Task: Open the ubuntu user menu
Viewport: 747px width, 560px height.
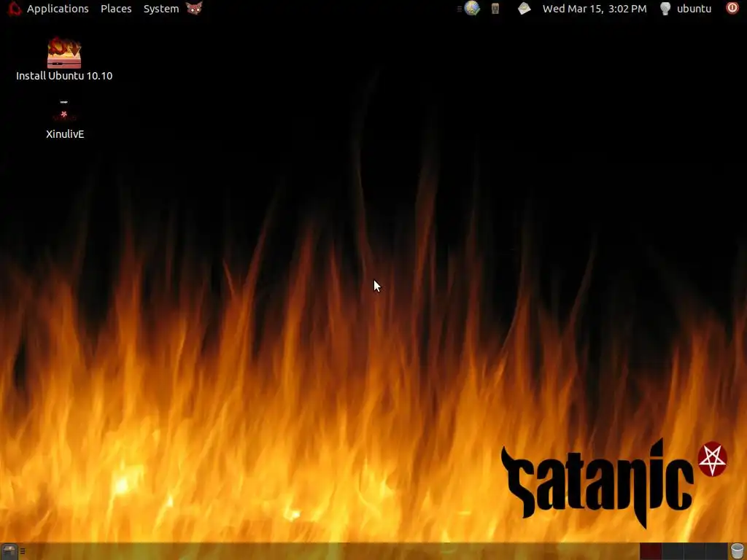Action: coord(694,9)
